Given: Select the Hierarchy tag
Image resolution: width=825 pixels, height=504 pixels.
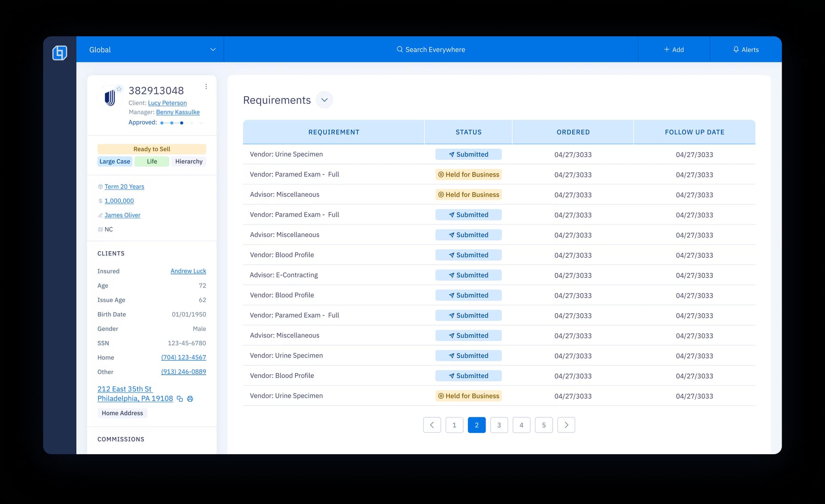Looking at the screenshot, I should pos(189,162).
